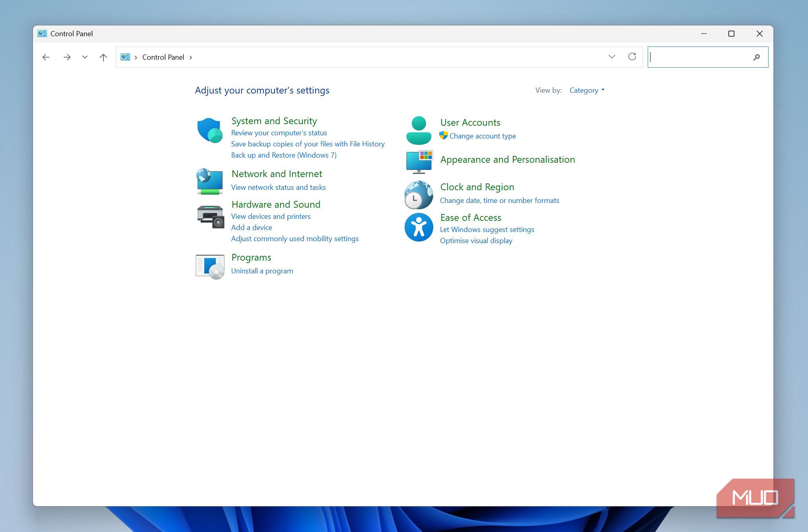Viewport: 808px width, 532px height.
Task: Open the User Accounts person icon
Action: [419, 130]
